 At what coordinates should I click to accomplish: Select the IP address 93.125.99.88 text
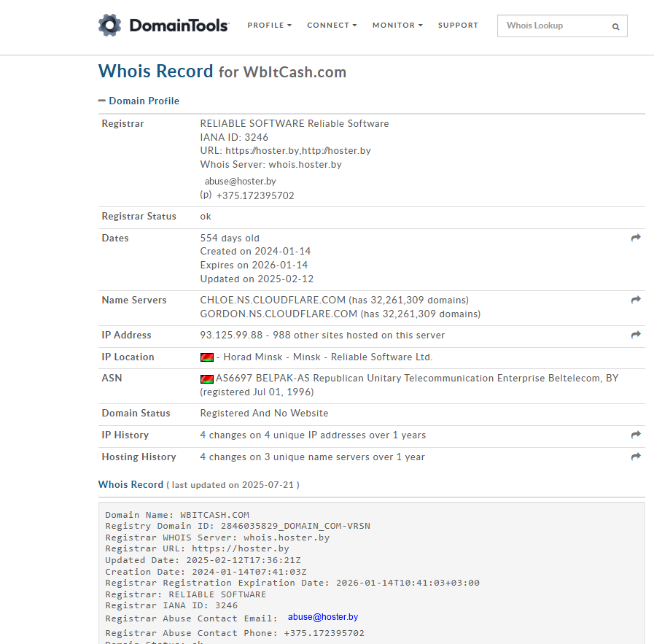[231, 335]
